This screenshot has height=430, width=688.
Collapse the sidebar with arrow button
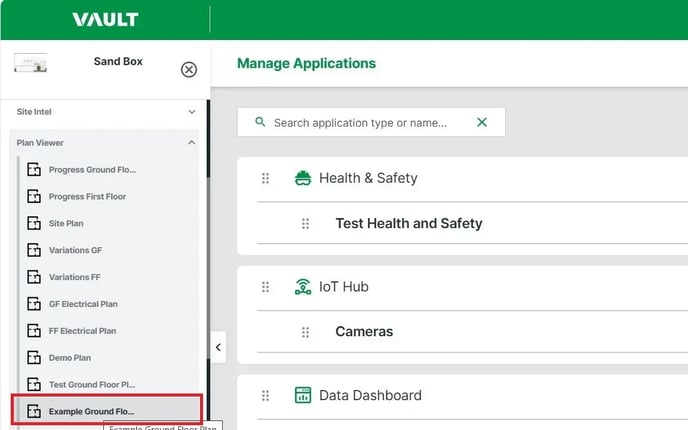[x=218, y=347]
